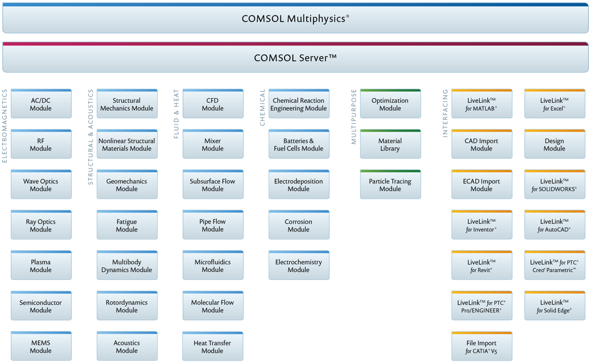
Task: Open the Fatigue Module box
Action: pos(127,225)
